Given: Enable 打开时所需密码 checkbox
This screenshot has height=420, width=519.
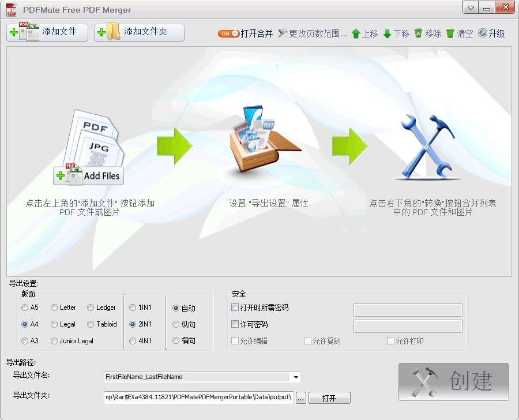Looking at the screenshot, I should click(x=235, y=307).
